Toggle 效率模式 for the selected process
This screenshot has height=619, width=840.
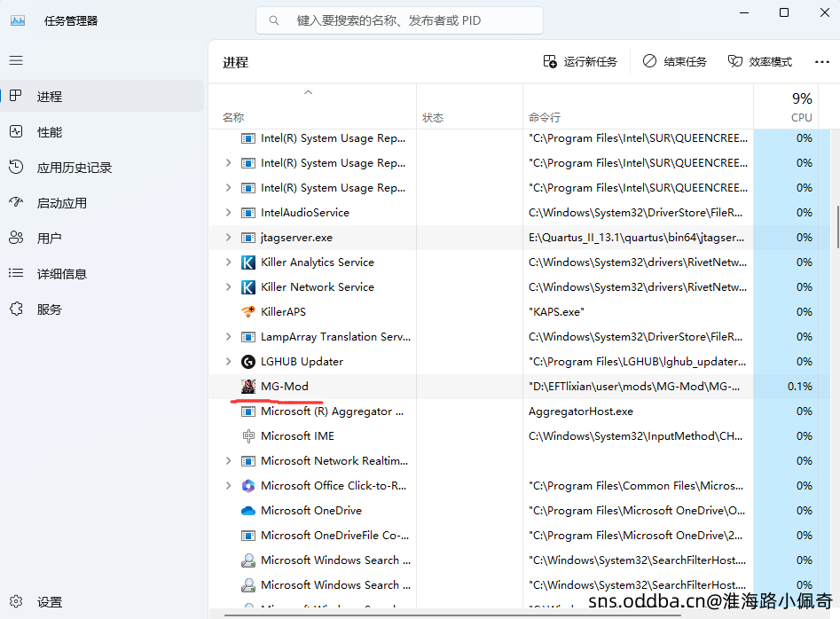point(760,61)
